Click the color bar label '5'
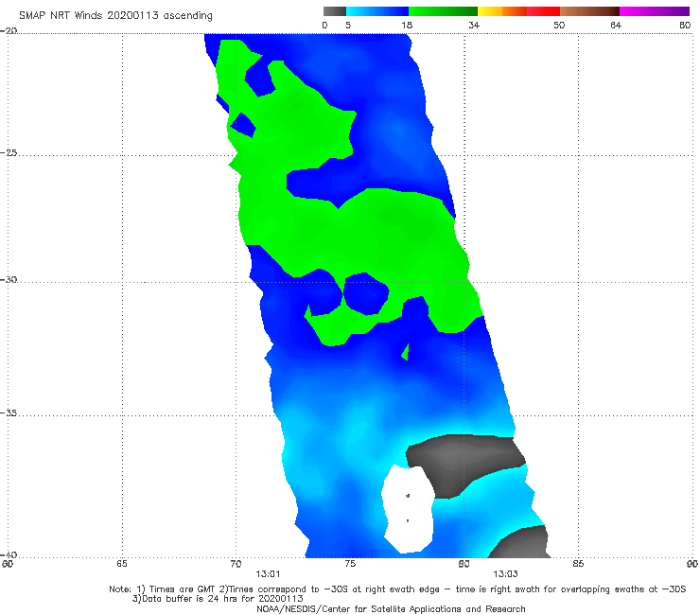This screenshot has height=615, width=700. point(348,26)
